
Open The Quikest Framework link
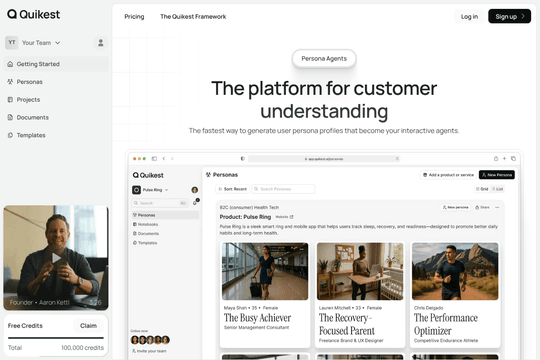(x=193, y=17)
